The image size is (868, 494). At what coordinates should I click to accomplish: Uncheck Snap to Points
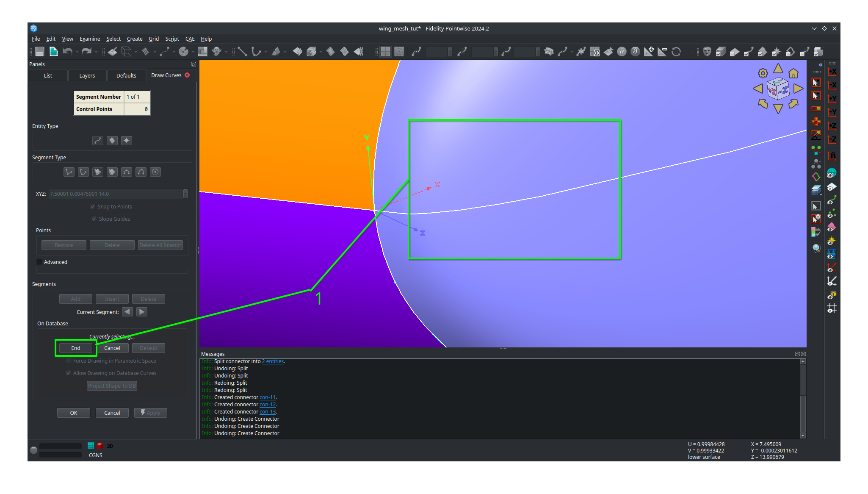pos(93,206)
